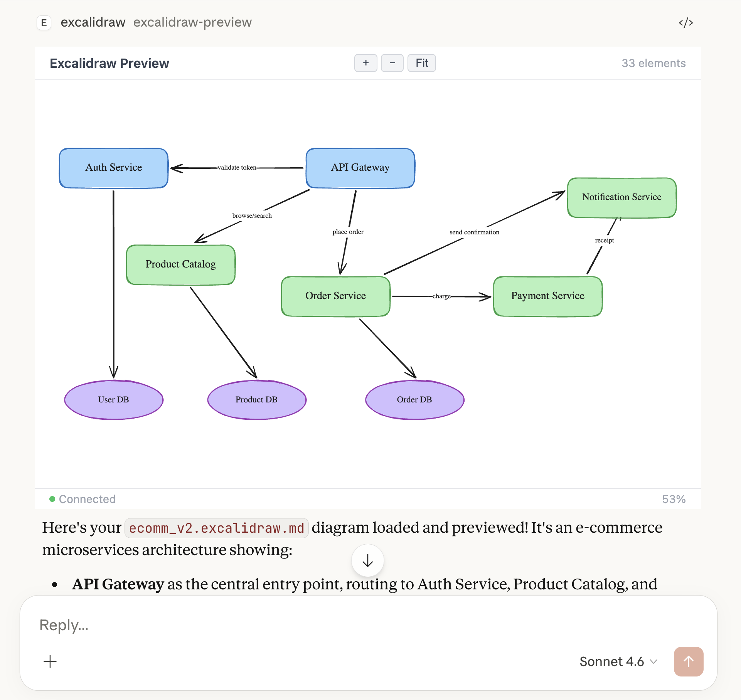Click the scroll to bottom arrow
This screenshot has width=741, height=700.
point(367,560)
